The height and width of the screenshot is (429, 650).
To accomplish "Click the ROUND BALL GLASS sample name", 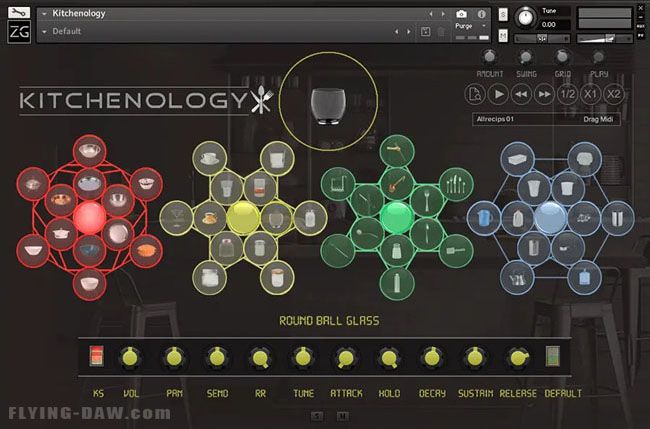I will 329,321.
